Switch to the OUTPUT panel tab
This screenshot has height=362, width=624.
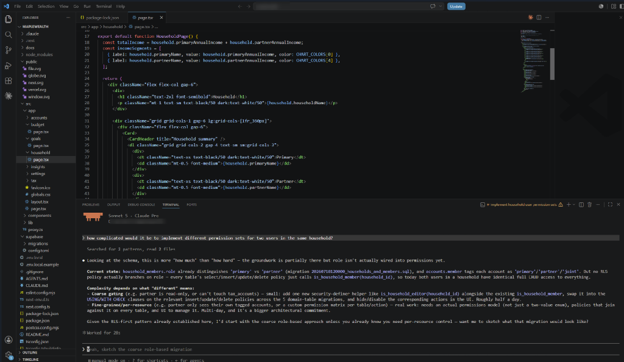113,204
